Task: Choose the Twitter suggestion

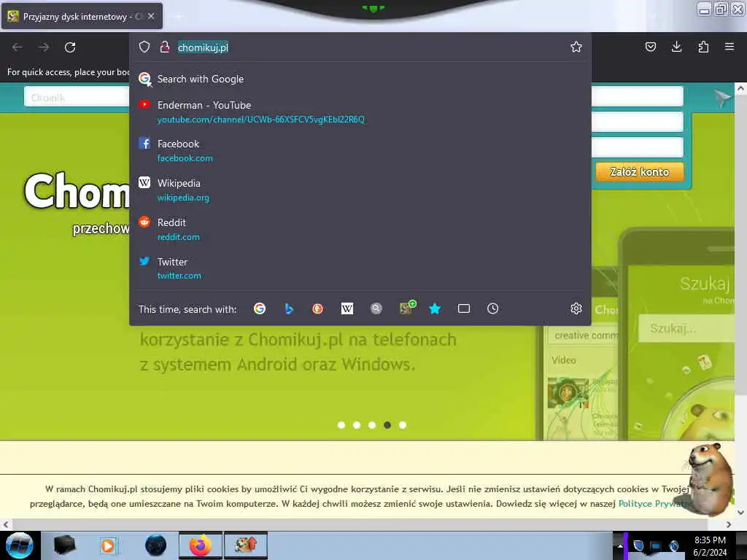Action: tap(360, 268)
